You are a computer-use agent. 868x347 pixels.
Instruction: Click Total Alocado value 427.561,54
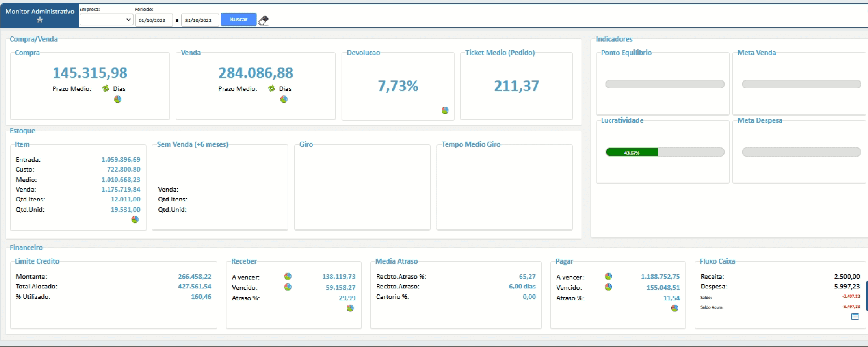194,286
